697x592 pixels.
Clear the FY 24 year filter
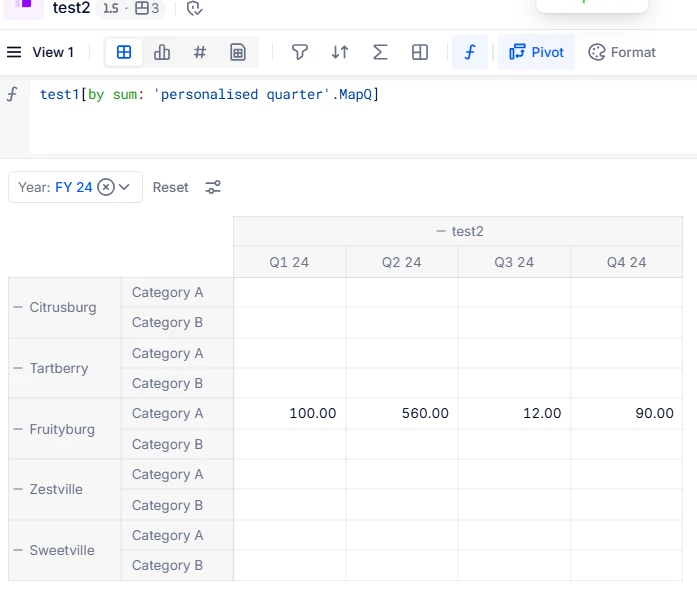106,187
